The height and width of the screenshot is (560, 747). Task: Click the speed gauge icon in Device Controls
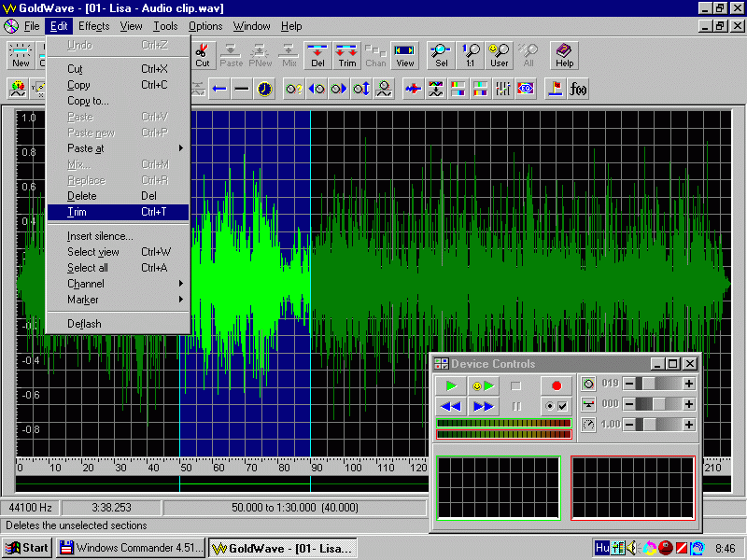pyautogui.click(x=588, y=425)
